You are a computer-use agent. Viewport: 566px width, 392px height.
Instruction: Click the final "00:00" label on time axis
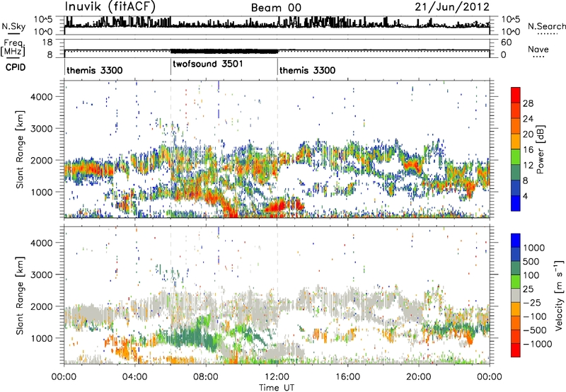click(490, 377)
